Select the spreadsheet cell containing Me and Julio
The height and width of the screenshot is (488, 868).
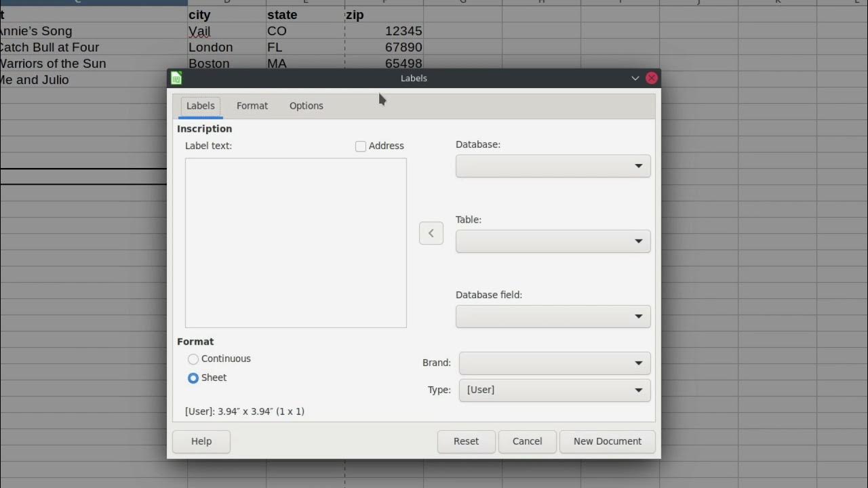(x=83, y=80)
